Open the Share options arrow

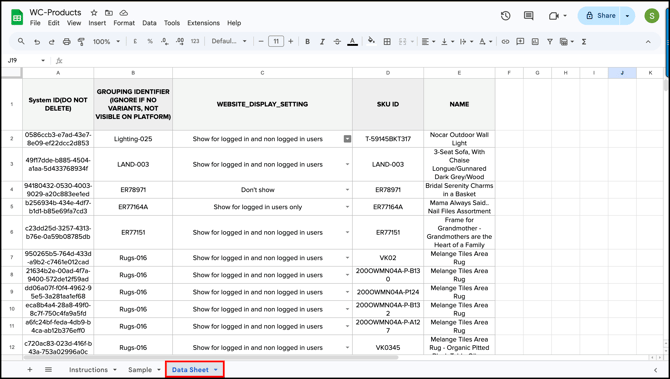(x=628, y=16)
